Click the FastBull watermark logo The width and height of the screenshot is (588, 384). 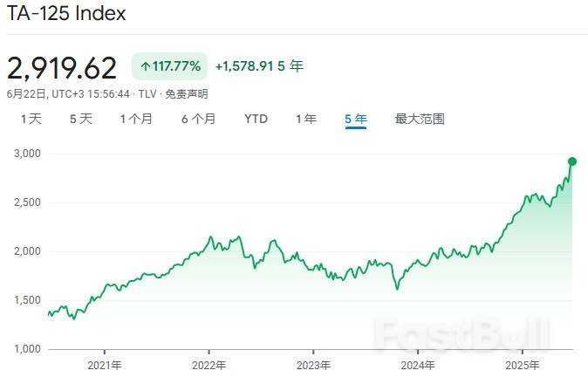pyautogui.click(x=462, y=334)
